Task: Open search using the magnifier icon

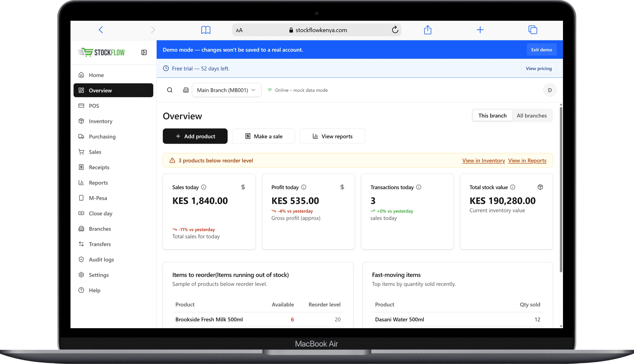Action: pyautogui.click(x=170, y=90)
